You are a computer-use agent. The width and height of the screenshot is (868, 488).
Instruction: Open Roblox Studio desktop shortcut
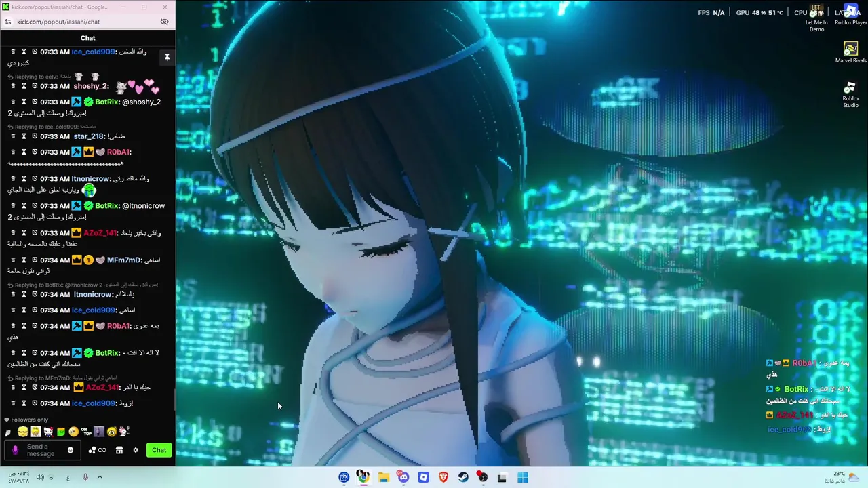(850, 94)
